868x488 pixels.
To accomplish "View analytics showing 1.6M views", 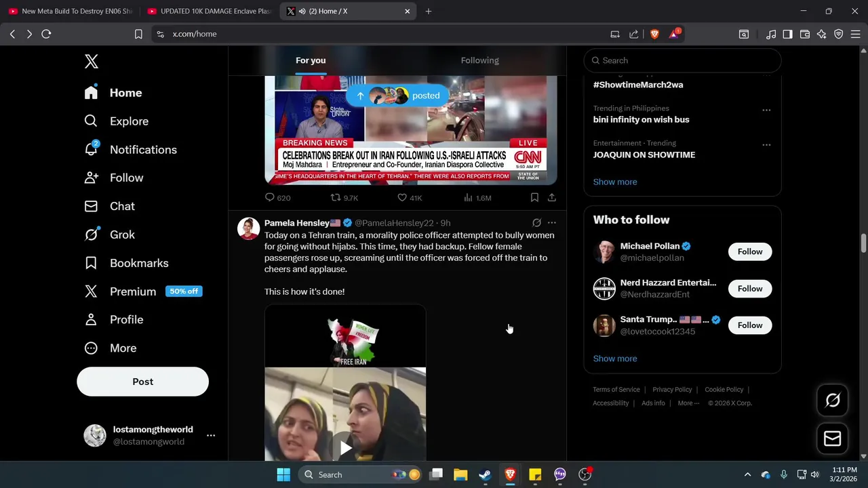I will click(x=477, y=197).
